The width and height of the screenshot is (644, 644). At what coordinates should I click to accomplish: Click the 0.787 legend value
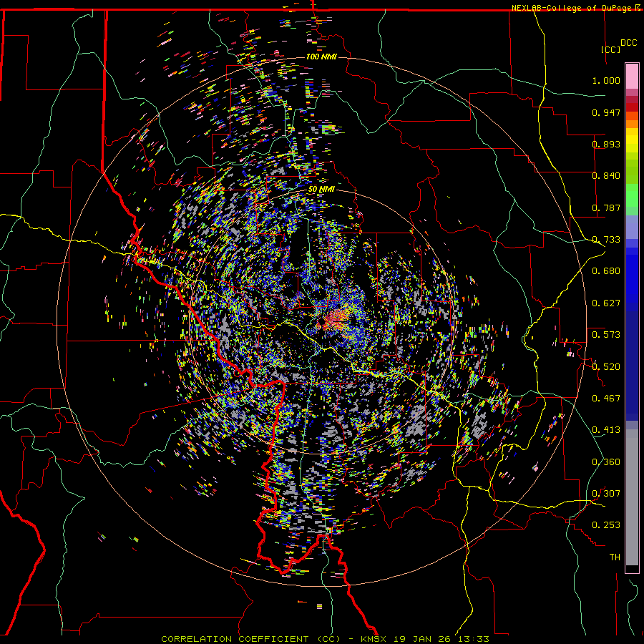click(606, 208)
